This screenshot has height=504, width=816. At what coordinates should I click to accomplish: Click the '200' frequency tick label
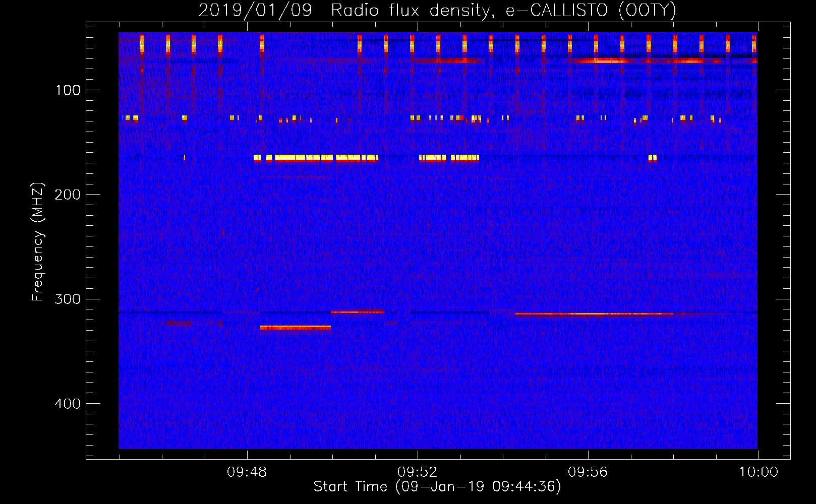[x=68, y=195]
